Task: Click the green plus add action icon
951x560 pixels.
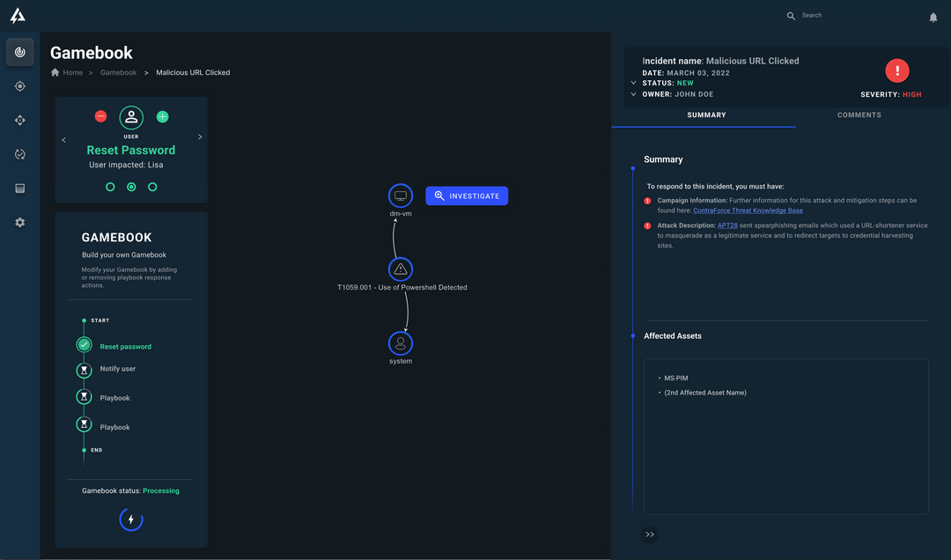Action: [x=162, y=116]
